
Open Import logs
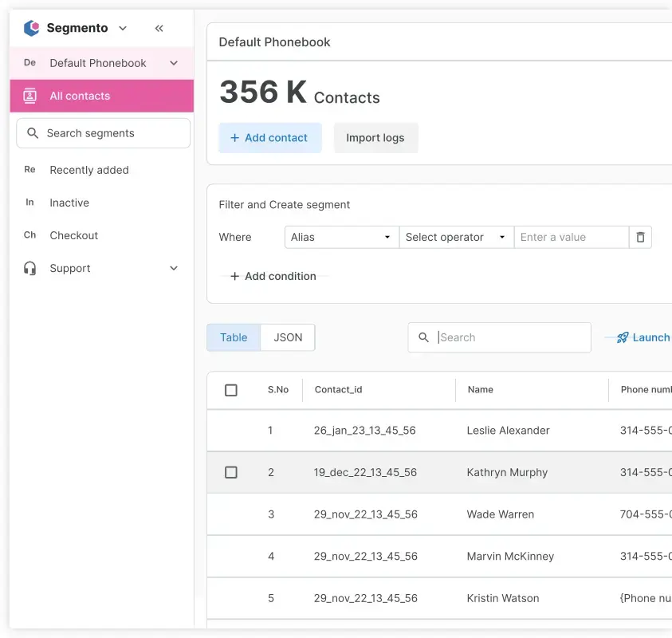tap(375, 138)
